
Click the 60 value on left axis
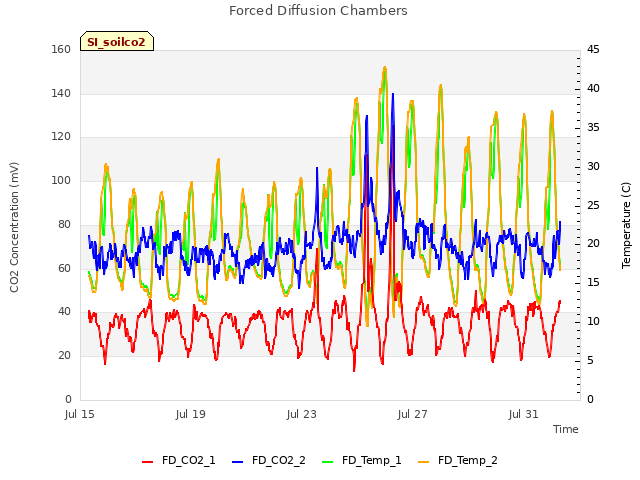tap(64, 268)
